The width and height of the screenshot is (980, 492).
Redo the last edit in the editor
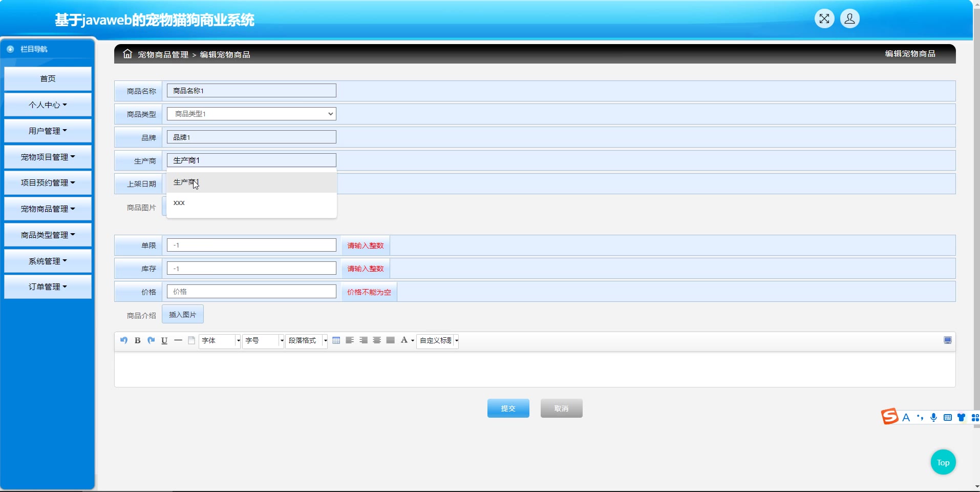click(x=151, y=340)
